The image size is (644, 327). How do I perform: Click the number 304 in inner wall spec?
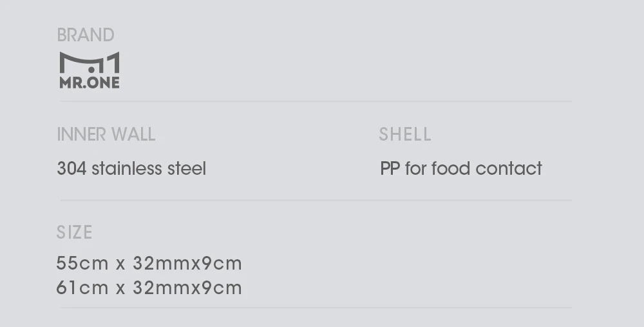tap(71, 169)
